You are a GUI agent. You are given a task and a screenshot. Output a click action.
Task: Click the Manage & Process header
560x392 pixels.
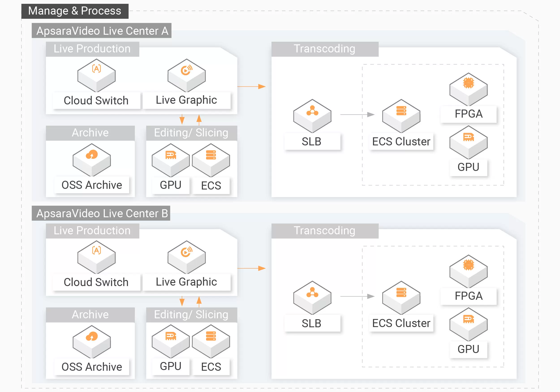point(75,11)
